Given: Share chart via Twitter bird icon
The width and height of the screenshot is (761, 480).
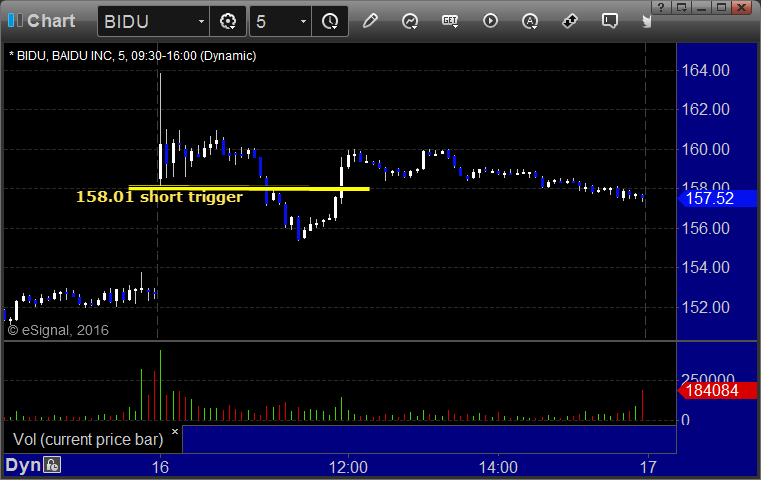Looking at the screenshot, I should tap(646, 21).
